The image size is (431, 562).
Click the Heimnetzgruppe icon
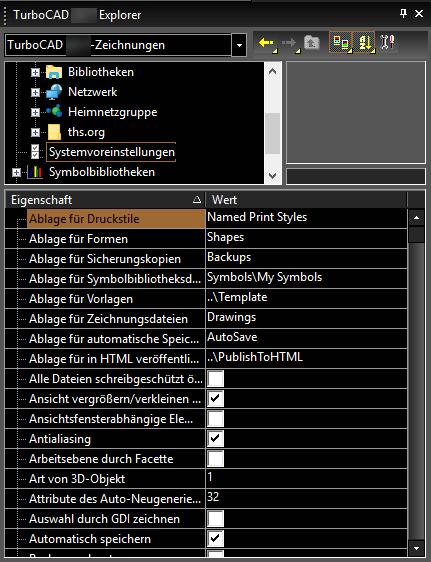[54, 112]
